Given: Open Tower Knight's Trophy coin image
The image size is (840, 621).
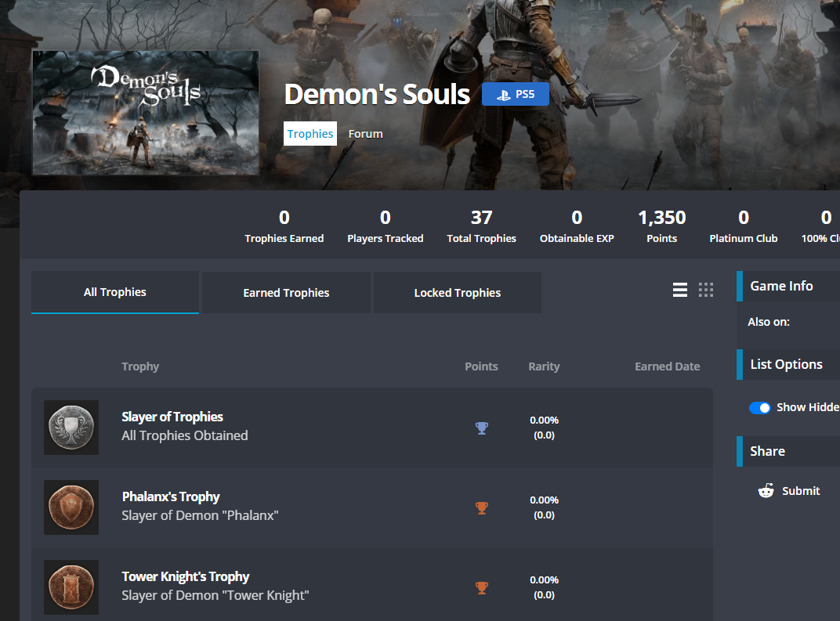Looking at the screenshot, I should [71, 587].
